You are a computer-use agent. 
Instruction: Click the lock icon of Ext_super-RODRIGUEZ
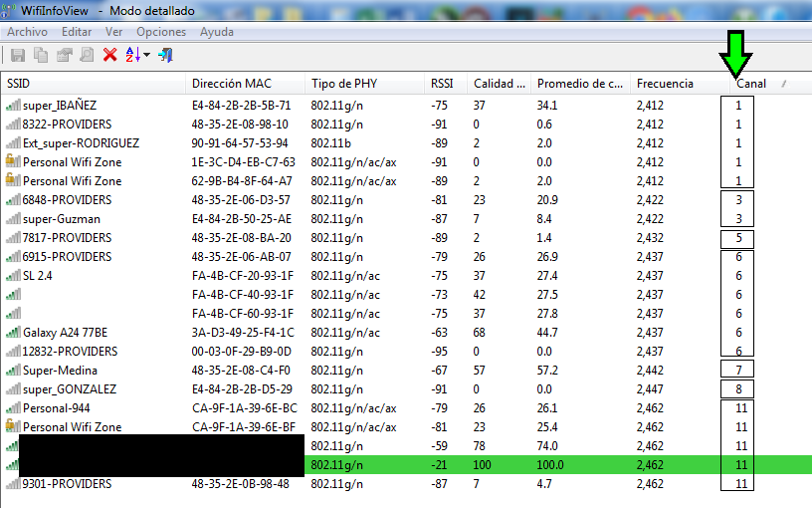click(x=13, y=142)
